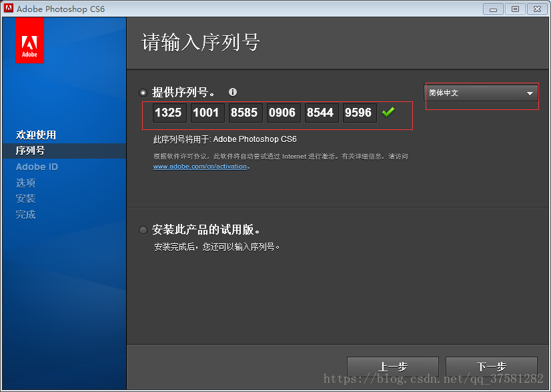Click the 请输入序列号 heading text

pos(201,43)
